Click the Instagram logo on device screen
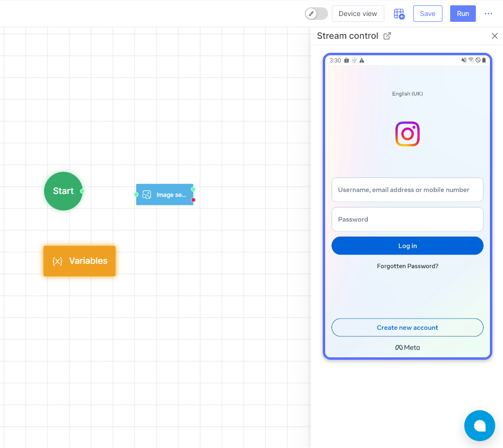 [408, 134]
